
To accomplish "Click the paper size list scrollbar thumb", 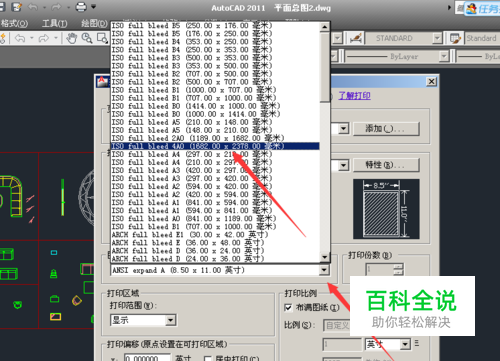I will (x=325, y=67).
